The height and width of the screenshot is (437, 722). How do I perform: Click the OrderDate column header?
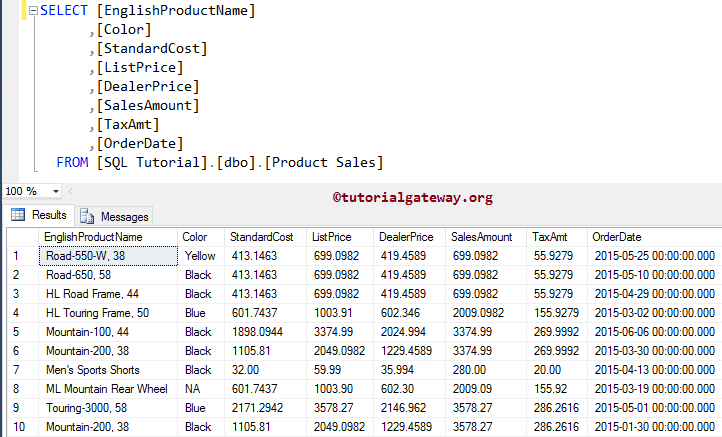pos(654,237)
